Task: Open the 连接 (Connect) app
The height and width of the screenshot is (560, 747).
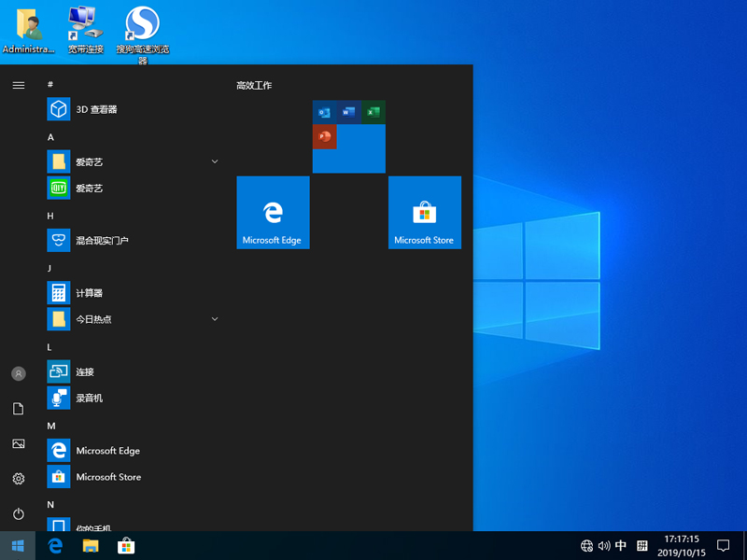Action: [x=103, y=371]
